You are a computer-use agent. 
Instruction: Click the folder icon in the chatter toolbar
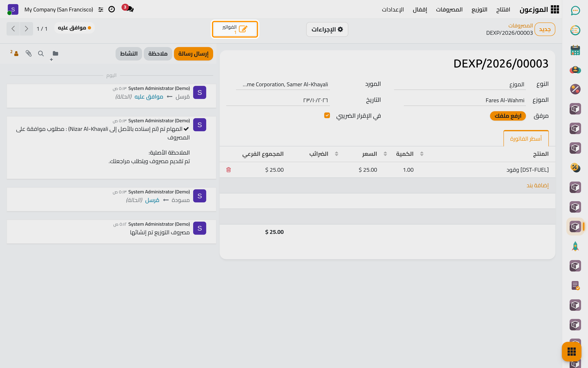click(55, 53)
